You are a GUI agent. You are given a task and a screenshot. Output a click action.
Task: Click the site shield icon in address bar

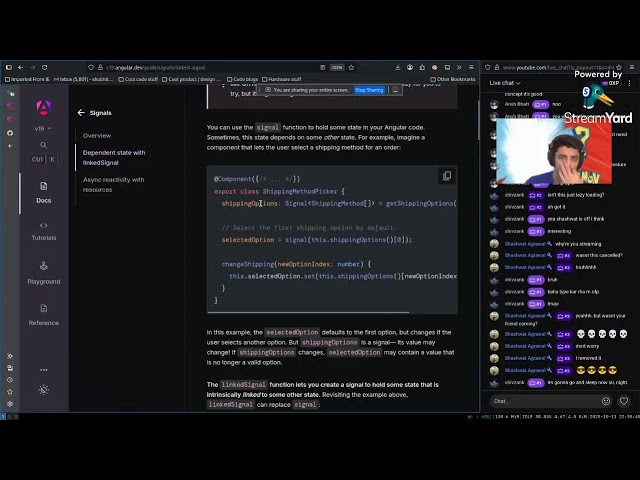pos(91,67)
